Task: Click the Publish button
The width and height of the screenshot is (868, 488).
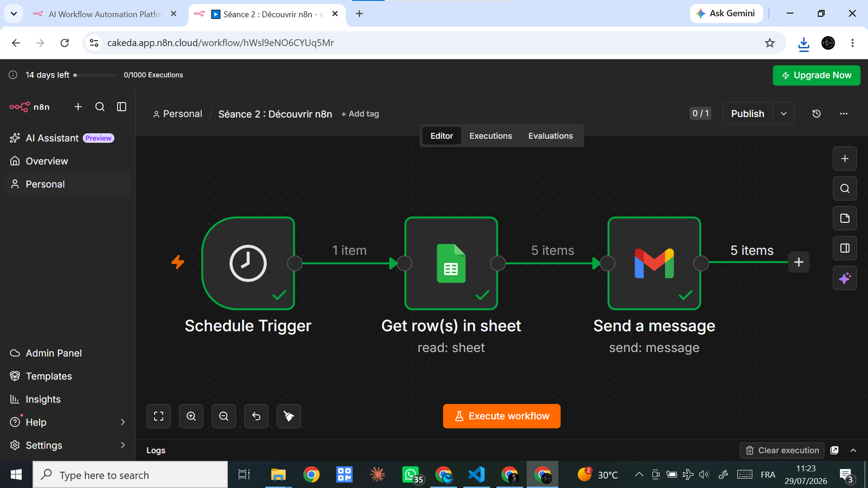Action: point(748,114)
